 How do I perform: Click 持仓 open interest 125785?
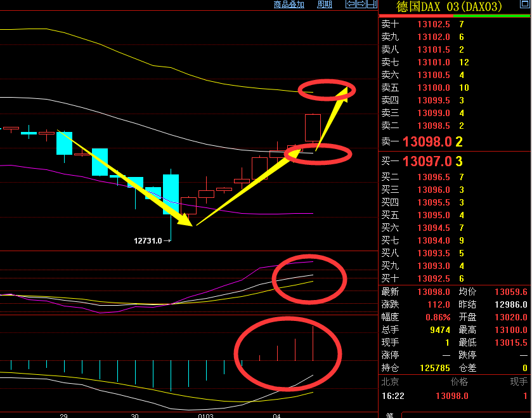435,368
